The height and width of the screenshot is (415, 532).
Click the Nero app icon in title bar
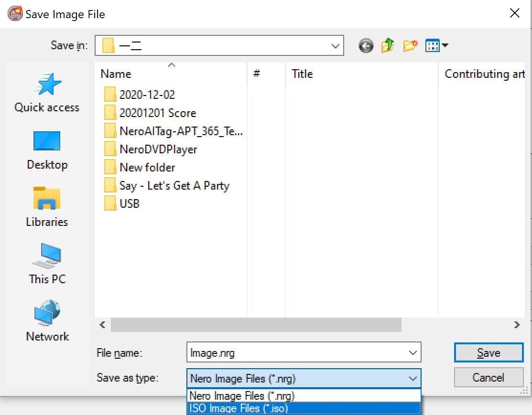15,14
